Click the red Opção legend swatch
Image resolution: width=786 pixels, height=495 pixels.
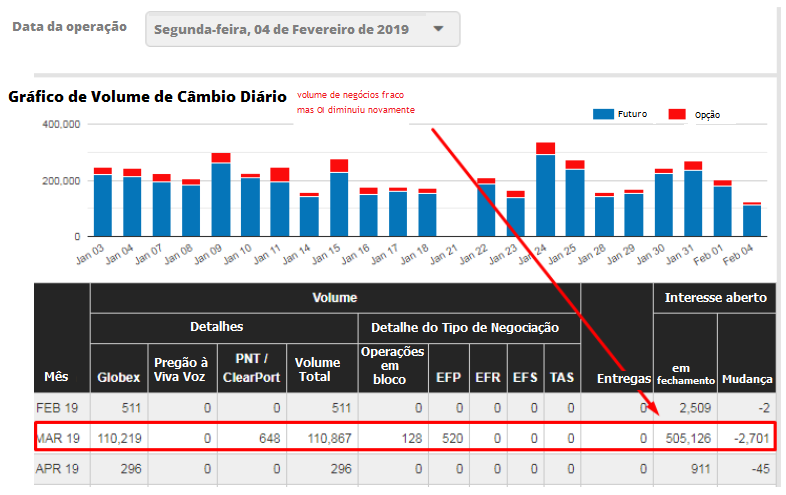[677, 114]
